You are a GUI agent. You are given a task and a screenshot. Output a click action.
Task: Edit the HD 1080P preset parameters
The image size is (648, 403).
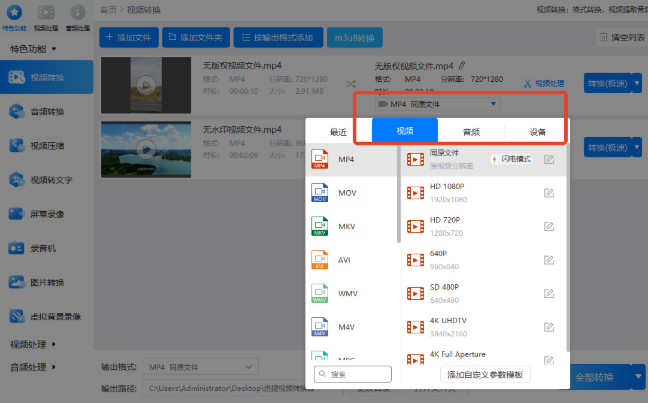tap(549, 193)
